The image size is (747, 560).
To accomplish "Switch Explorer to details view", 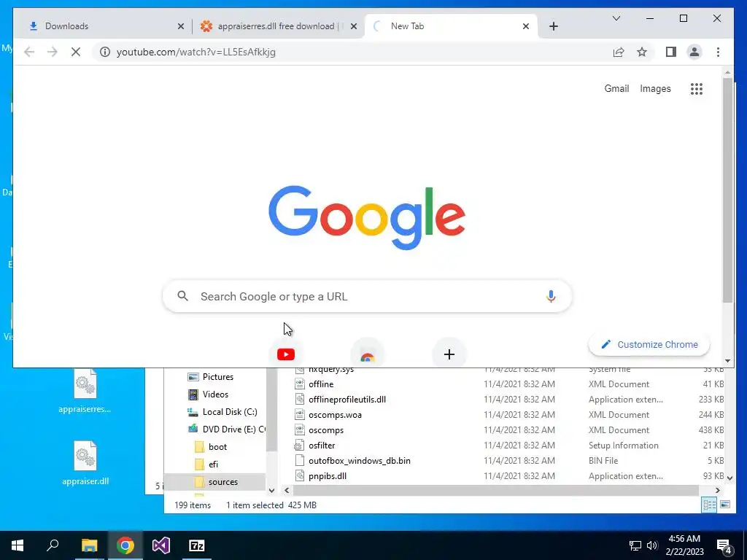I will [x=709, y=505].
